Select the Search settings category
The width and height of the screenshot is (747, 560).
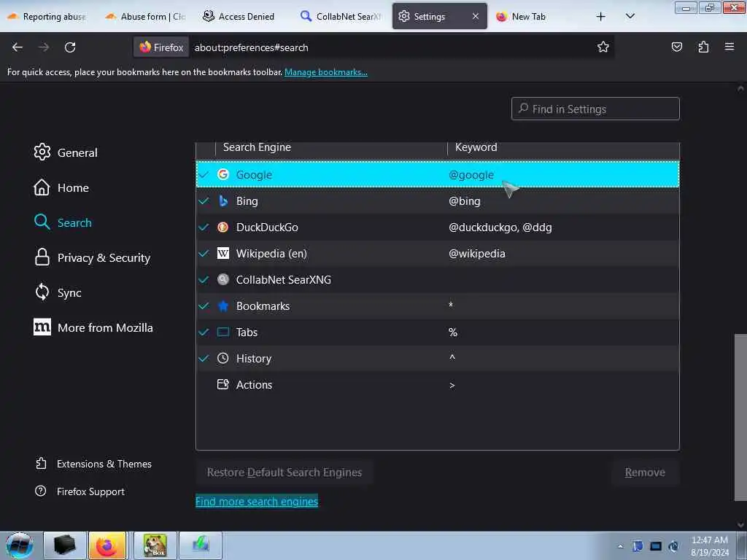click(x=63, y=222)
